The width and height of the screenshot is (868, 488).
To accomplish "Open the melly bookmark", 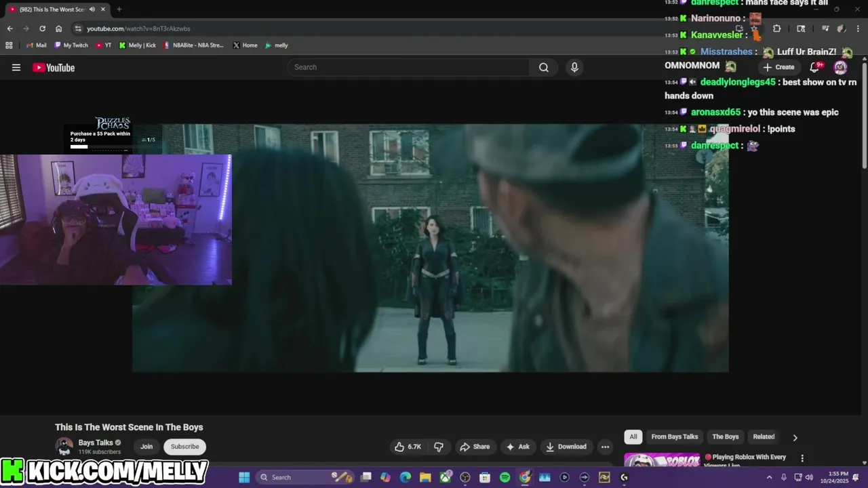I will [x=277, y=45].
